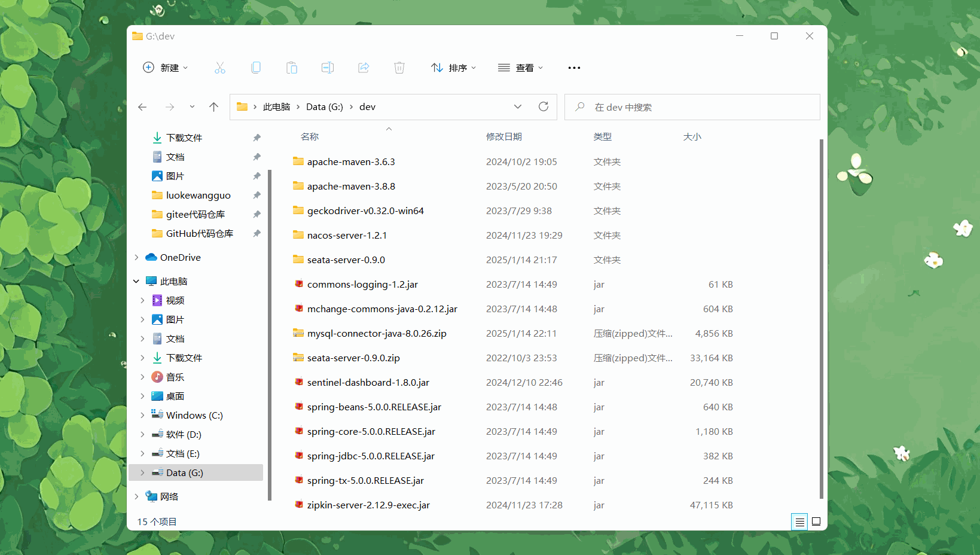Image resolution: width=980 pixels, height=555 pixels.
Task: Go up one folder level
Action: coord(213,107)
